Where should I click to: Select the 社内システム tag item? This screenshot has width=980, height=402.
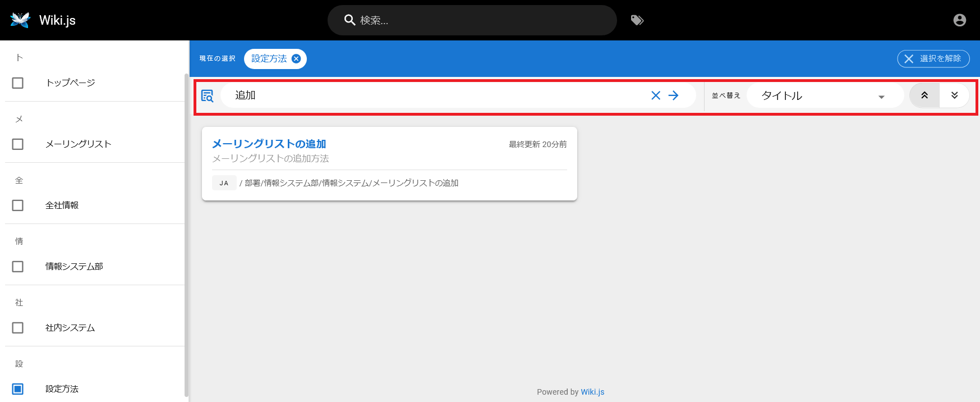(70, 328)
